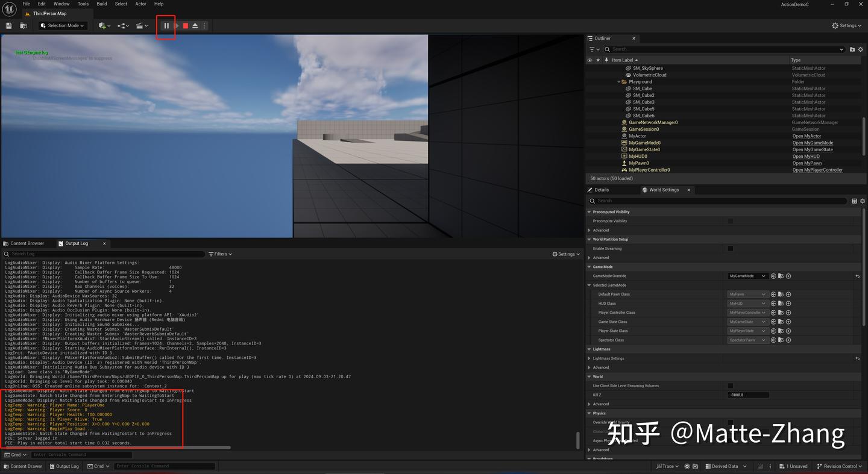Toggle visibility column eye in Outliner header

pos(589,60)
